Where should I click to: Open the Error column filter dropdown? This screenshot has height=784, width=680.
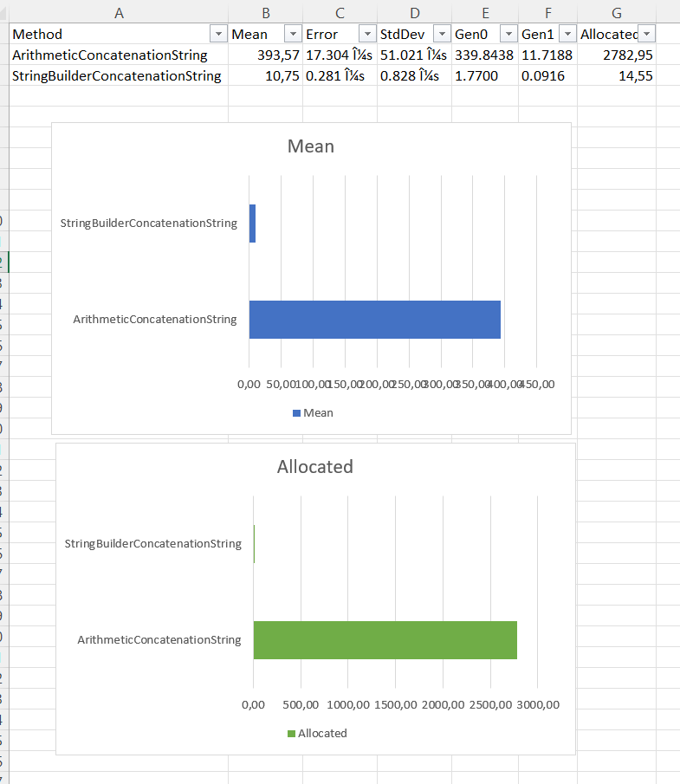pyautogui.click(x=366, y=34)
